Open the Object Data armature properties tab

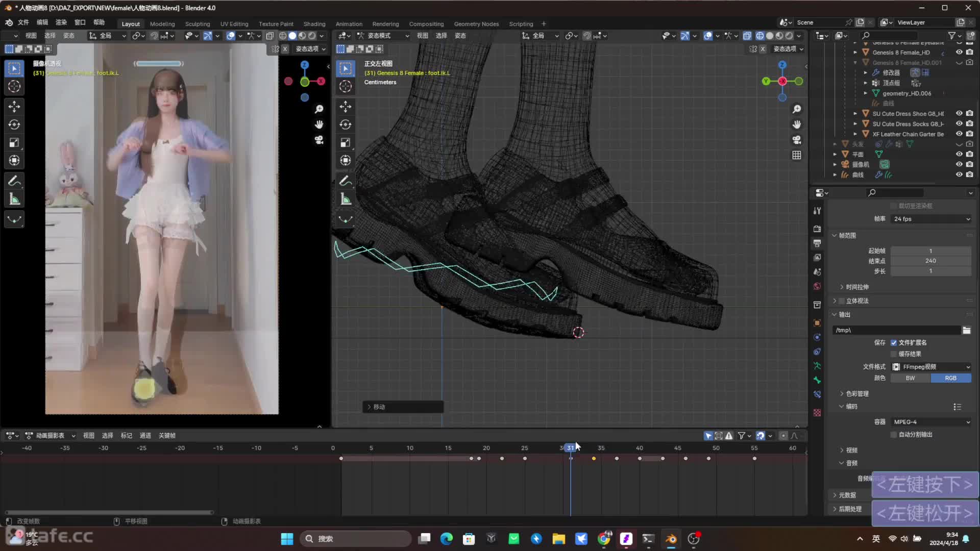pos(817,366)
